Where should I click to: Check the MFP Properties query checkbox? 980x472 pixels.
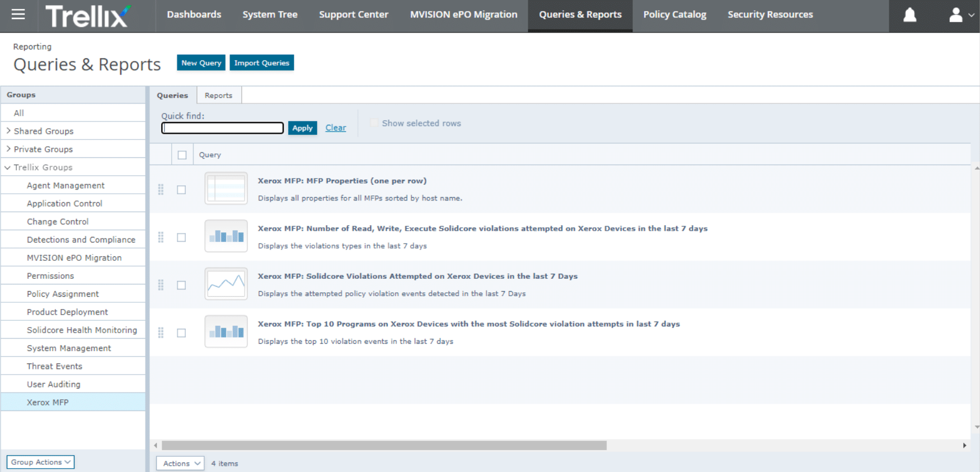click(181, 190)
